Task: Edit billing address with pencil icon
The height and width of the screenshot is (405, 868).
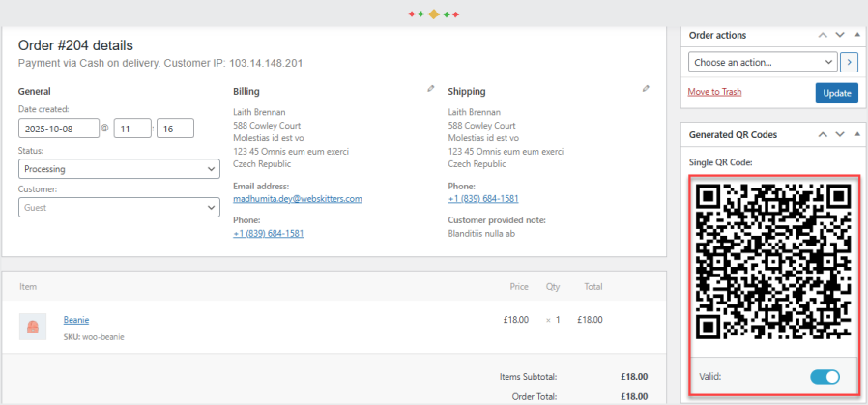Action: click(431, 88)
